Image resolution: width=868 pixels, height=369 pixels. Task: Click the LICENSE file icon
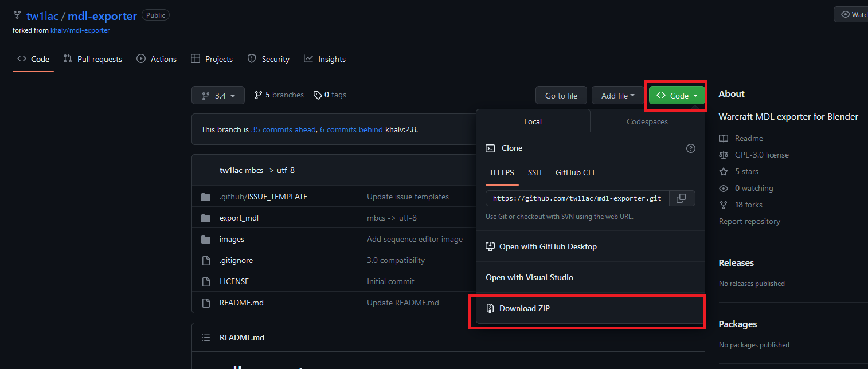206,282
